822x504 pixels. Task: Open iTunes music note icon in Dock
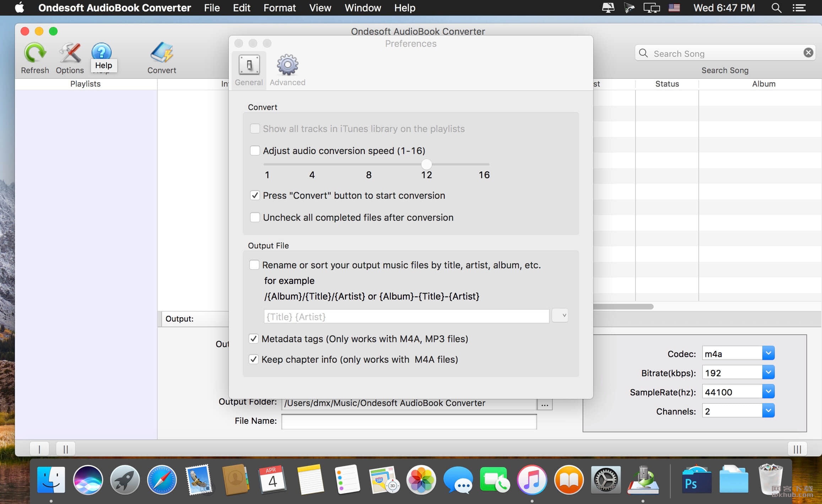[532, 480]
